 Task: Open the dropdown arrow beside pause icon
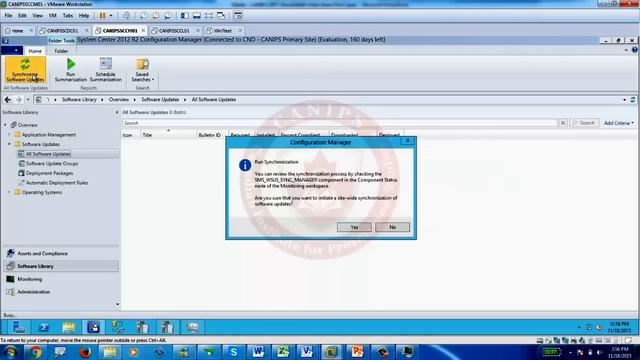[x=111, y=16]
